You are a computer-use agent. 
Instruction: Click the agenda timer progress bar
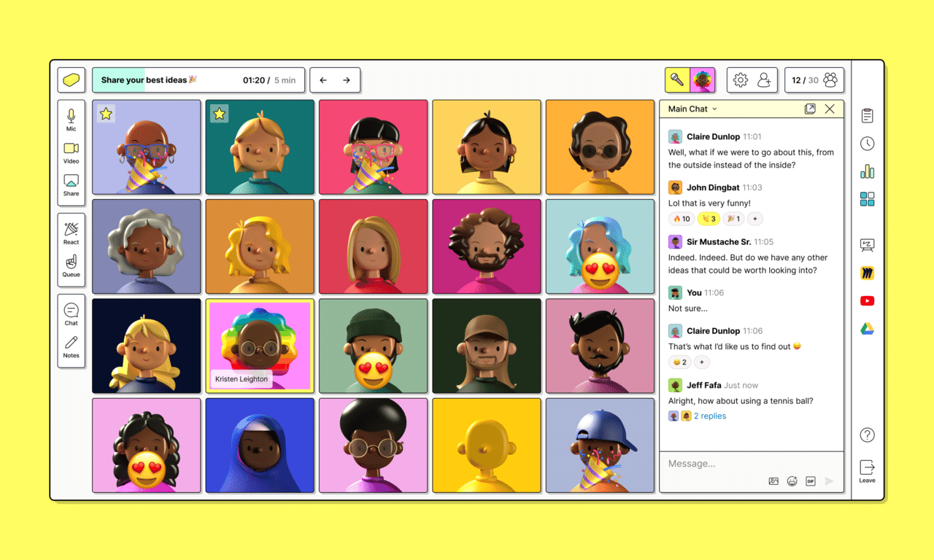pos(196,80)
